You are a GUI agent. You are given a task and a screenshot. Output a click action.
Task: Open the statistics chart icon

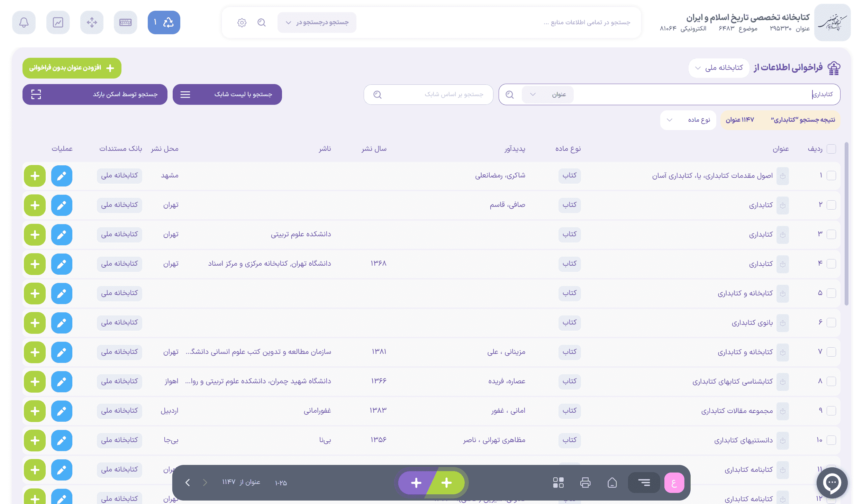coord(58,22)
